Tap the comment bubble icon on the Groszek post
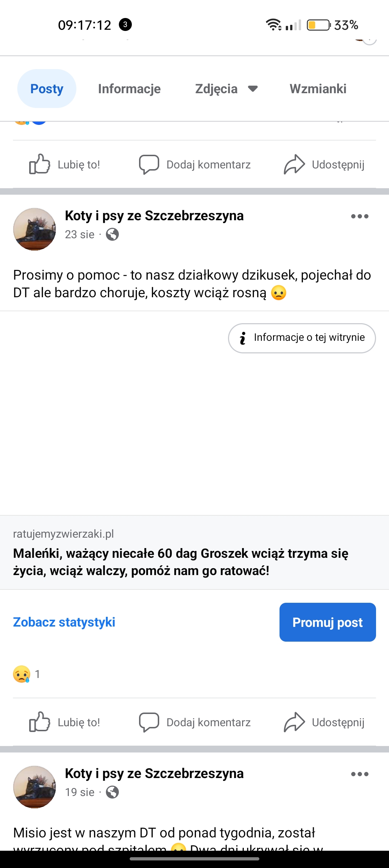 tap(149, 722)
